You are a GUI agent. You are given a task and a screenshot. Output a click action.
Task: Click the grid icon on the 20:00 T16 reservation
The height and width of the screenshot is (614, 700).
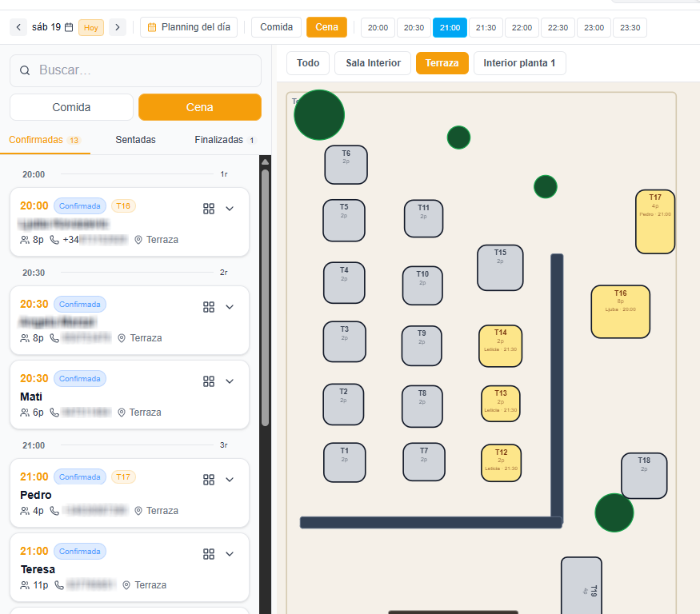click(209, 209)
